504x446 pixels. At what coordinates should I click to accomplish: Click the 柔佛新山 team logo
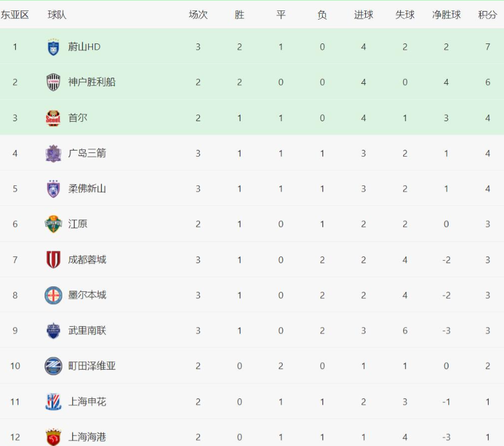tap(54, 189)
